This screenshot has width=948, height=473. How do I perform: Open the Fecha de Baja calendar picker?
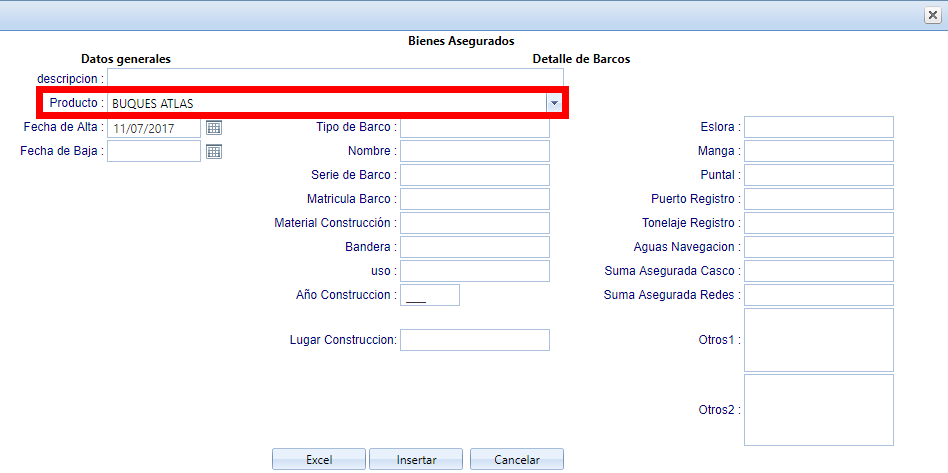(214, 152)
